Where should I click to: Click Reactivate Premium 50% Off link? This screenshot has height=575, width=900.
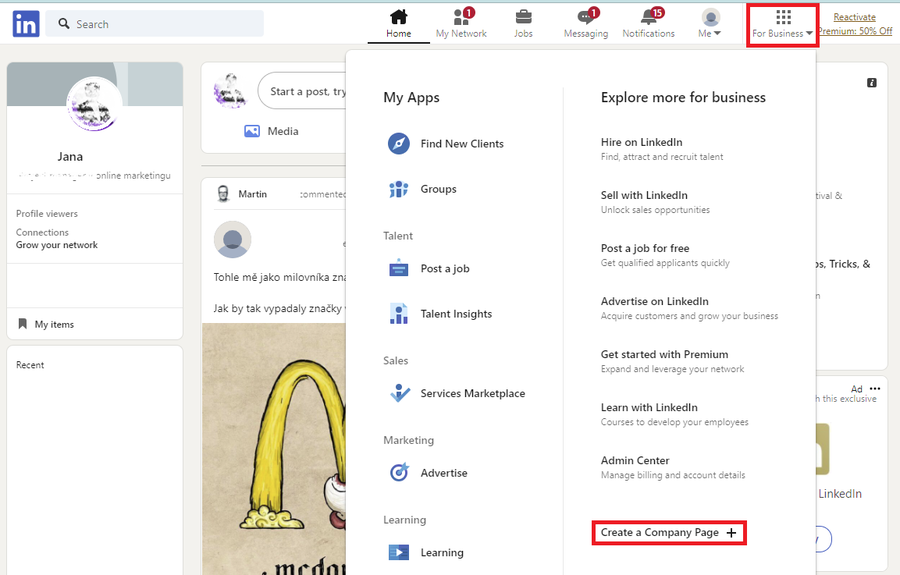(x=854, y=24)
